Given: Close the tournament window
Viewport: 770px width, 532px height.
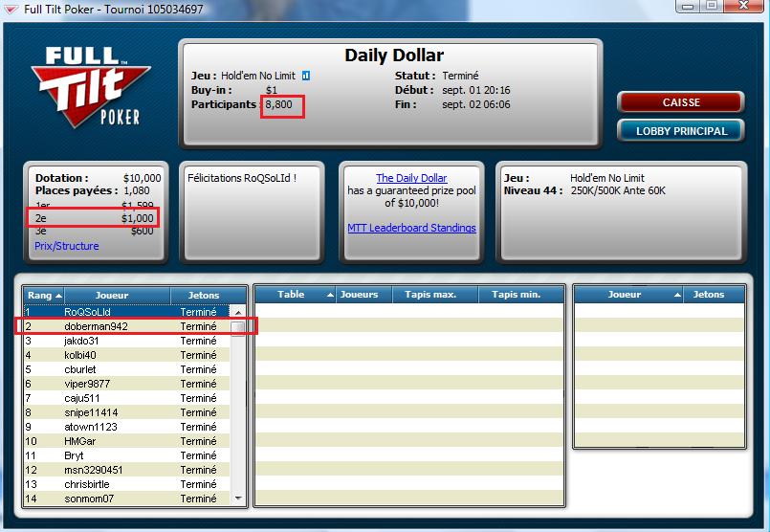Looking at the screenshot, I should coord(742,6).
